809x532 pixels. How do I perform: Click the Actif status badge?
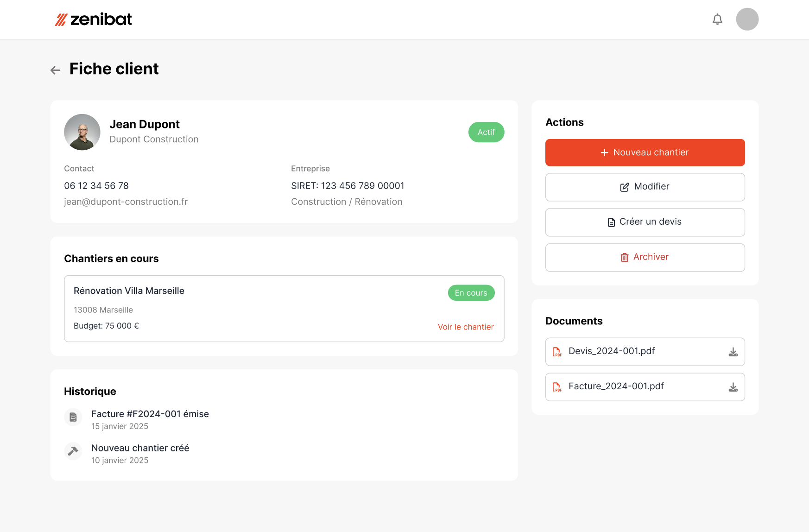[487, 132]
